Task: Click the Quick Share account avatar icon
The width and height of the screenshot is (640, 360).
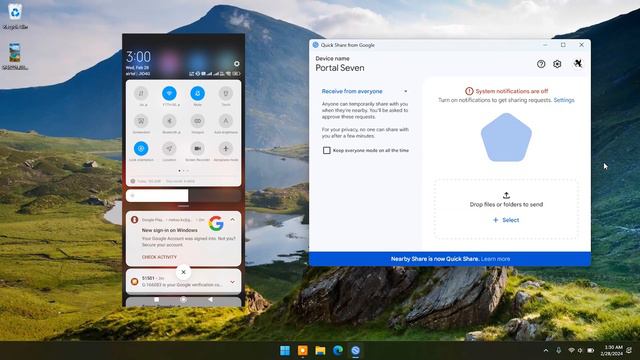Action: [x=578, y=63]
